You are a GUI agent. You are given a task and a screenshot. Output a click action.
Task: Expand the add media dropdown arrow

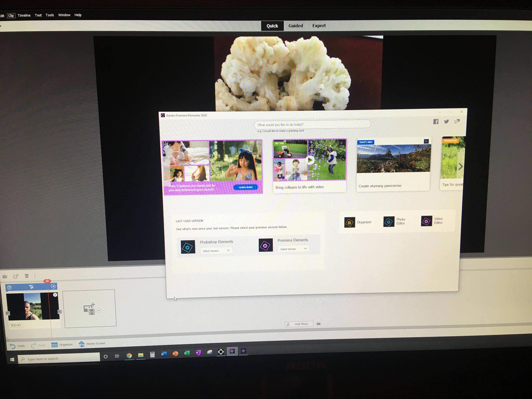point(99,310)
